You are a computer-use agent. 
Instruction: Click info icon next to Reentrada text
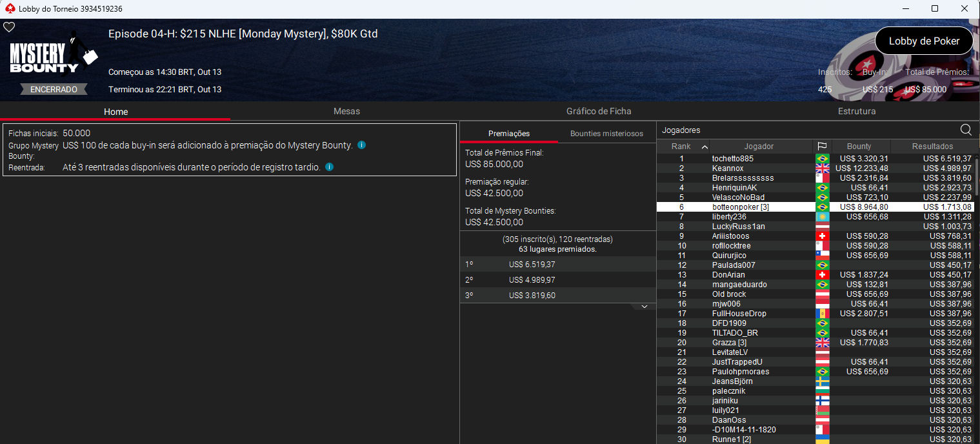[329, 167]
